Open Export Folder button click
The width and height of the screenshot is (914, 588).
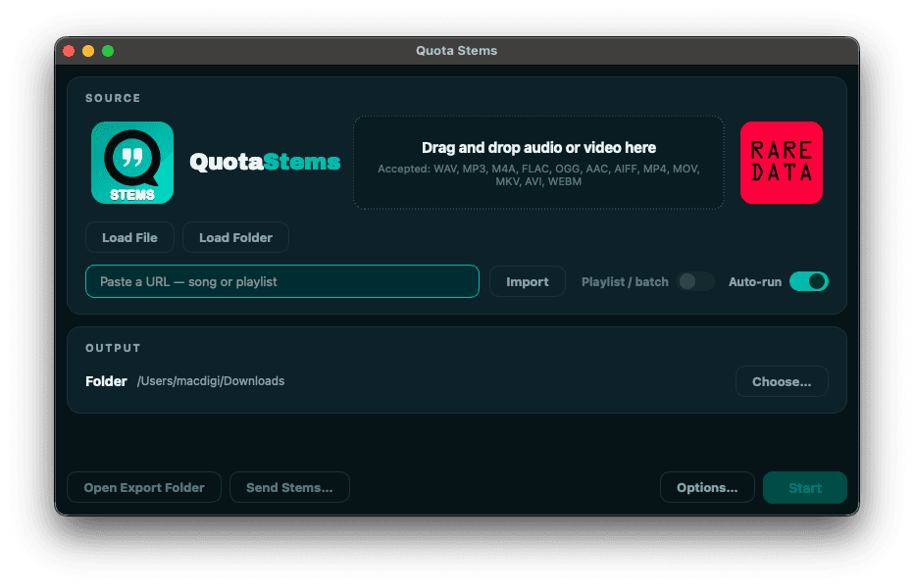click(x=144, y=488)
